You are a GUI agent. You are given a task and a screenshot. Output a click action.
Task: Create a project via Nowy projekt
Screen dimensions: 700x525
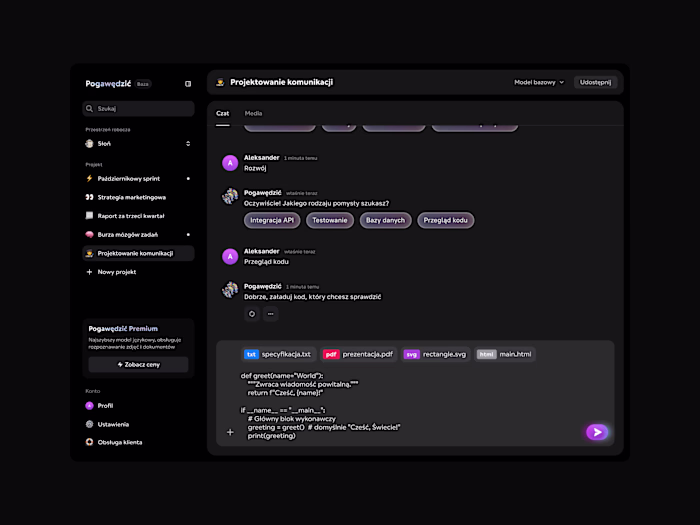coord(138,272)
